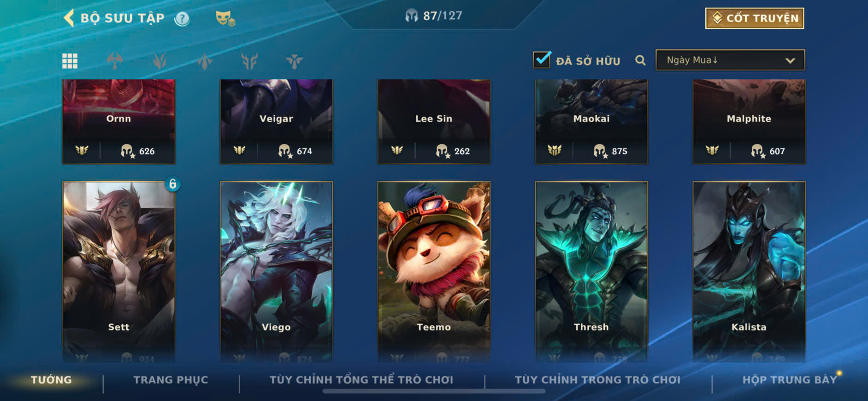This screenshot has height=401, width=868.
Task: Open Tùy Chỉnh Trong Trò Chơi tab
Action: click(x=597, y=380)
